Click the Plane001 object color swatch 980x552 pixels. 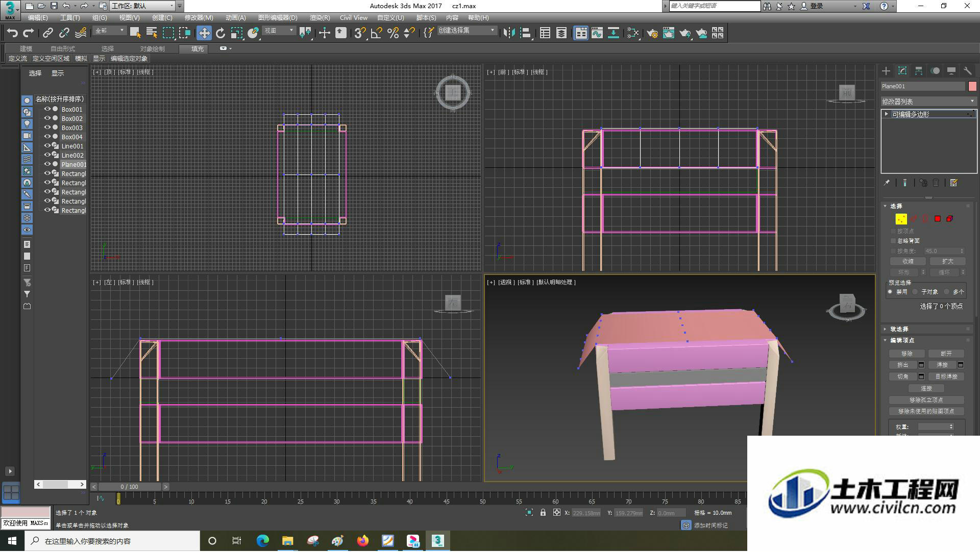click(x=972, y=86)
